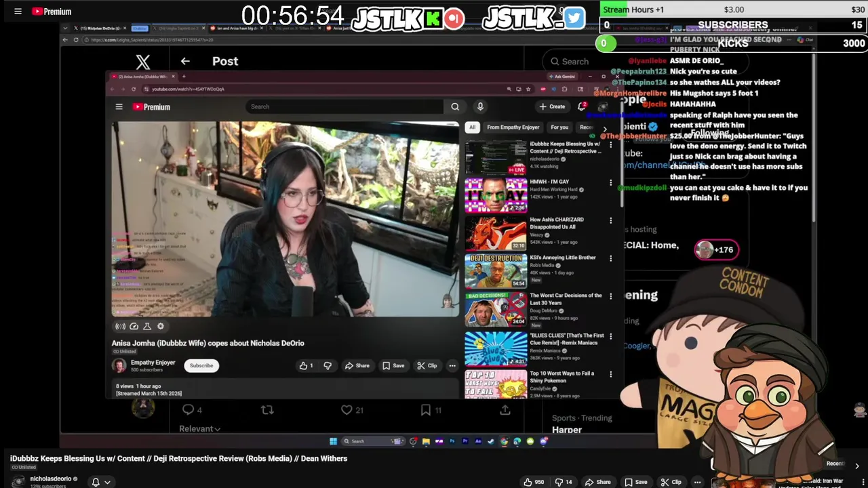Open options menu for HMWH - I'M GAY video

(x=610, y=182)
